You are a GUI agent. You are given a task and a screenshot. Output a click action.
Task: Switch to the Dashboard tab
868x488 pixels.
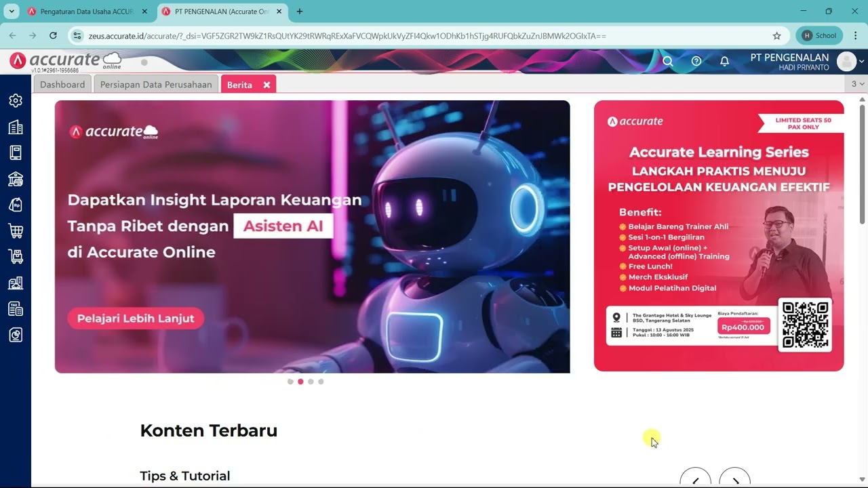62,85
